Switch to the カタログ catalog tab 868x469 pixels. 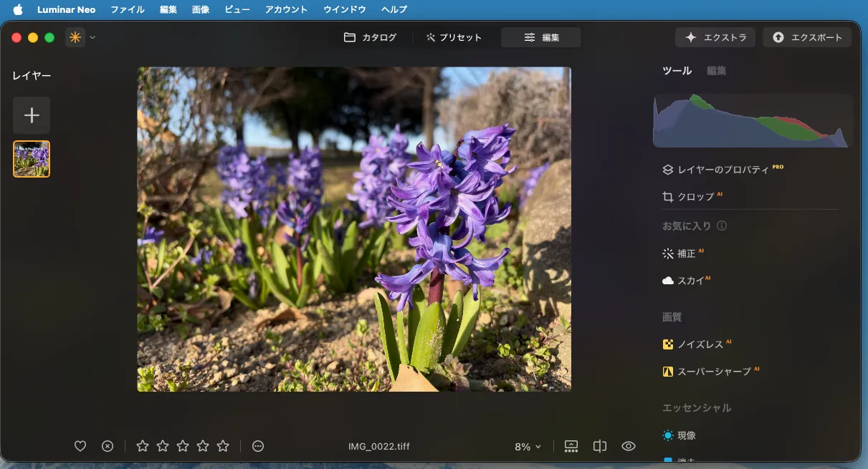(371, 37)
